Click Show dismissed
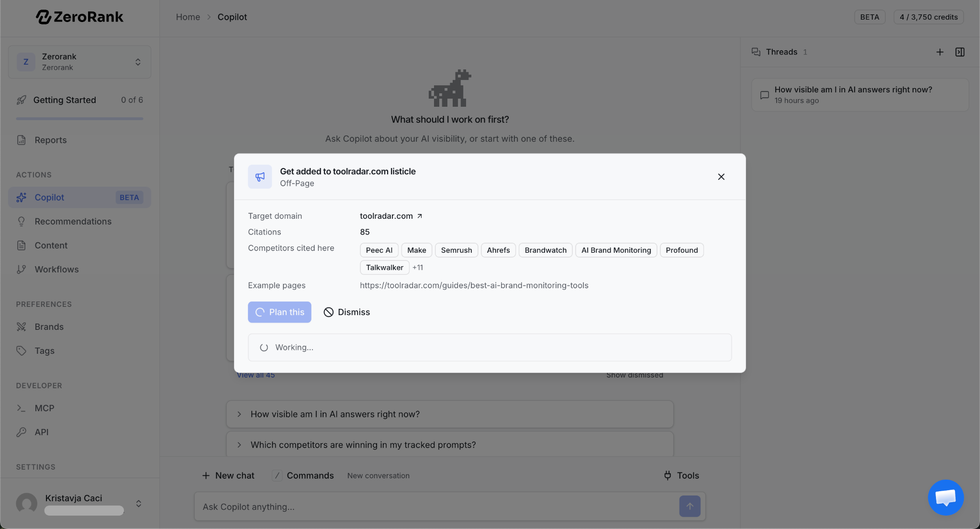This screenshot has width=980, height=529. coord(635,375)
